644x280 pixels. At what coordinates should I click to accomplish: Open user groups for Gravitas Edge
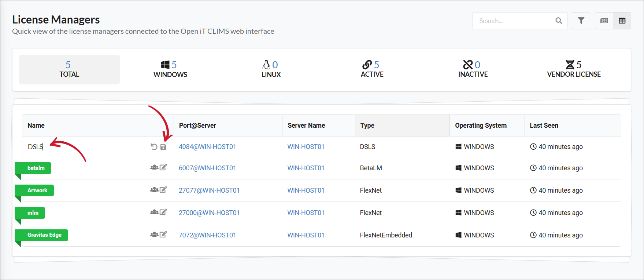[154, 234]
